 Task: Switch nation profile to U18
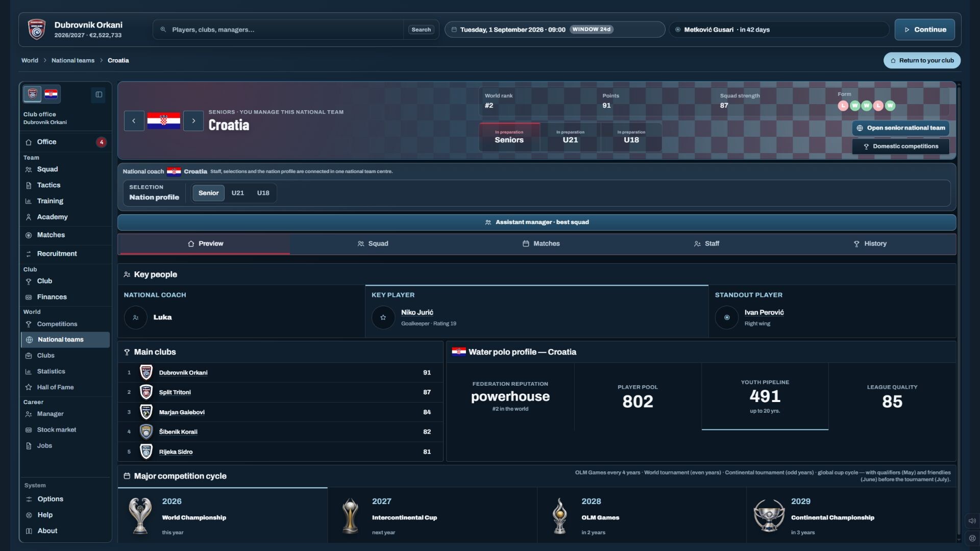(263, 193)
